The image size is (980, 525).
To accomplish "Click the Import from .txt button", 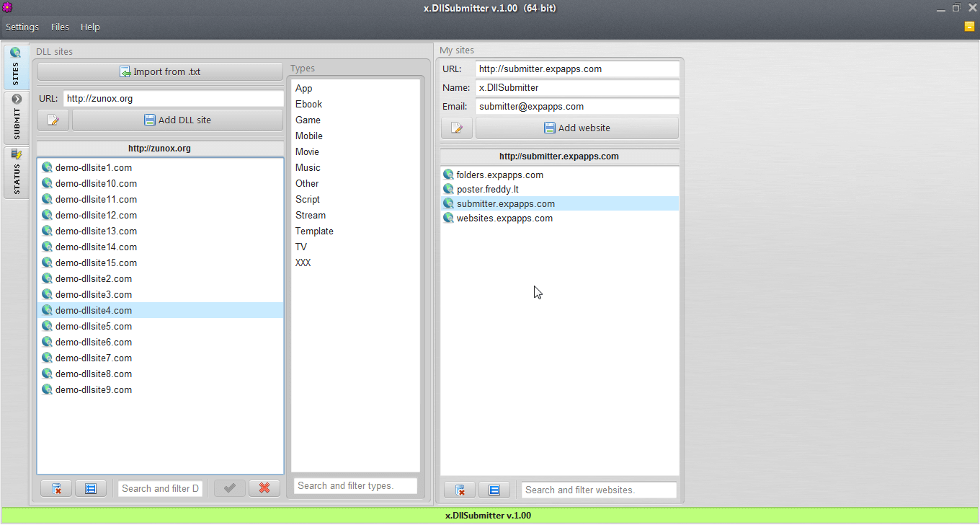I will pyautogui.click(x=160, y=72).
